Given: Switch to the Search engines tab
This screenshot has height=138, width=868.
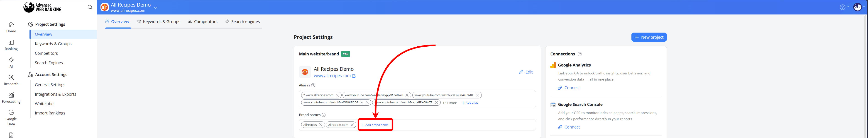Looking at the screenshot, I should [x=243, y=21].
